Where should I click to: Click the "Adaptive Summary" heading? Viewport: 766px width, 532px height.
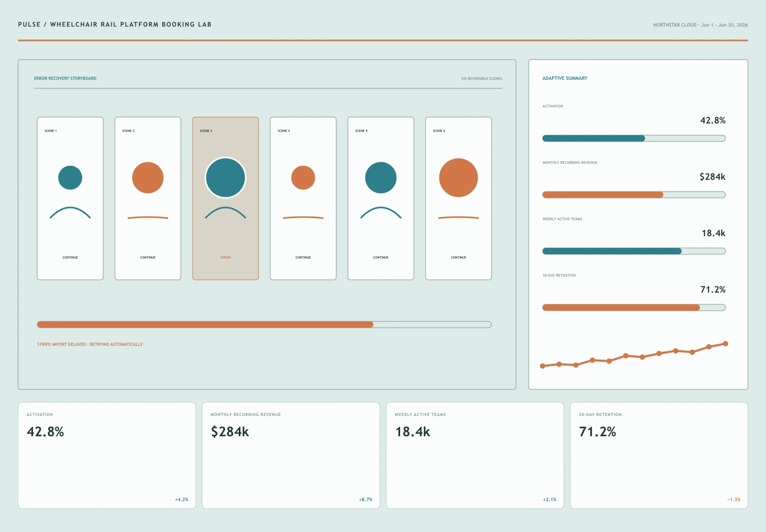(565, 78)
